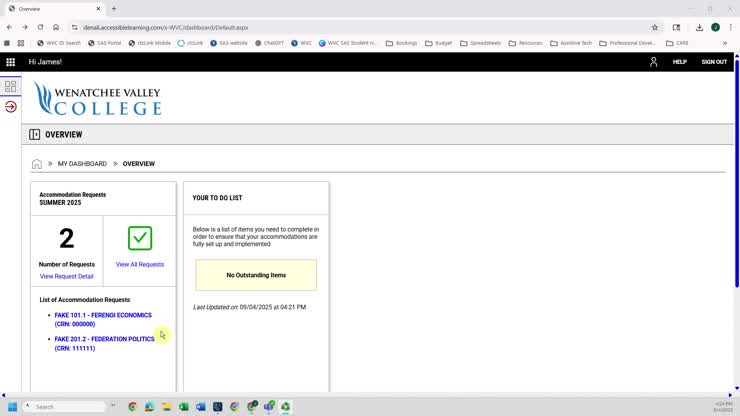Open the ChatGPT bookmark
This screenshot has height=416, width=740.
point(269,43)
